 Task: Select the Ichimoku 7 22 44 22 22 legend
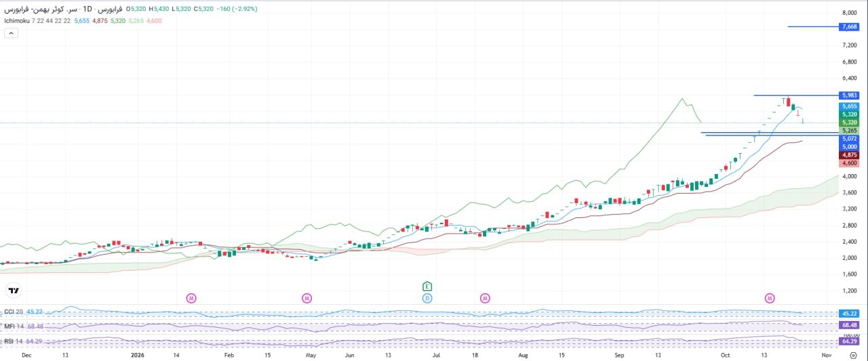(x=36, y=21)
